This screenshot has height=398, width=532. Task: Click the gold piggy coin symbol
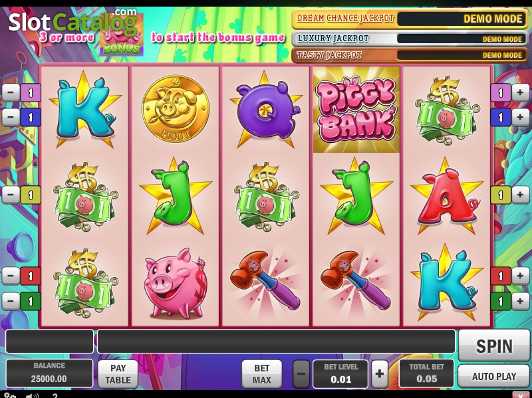click(176, 108)
